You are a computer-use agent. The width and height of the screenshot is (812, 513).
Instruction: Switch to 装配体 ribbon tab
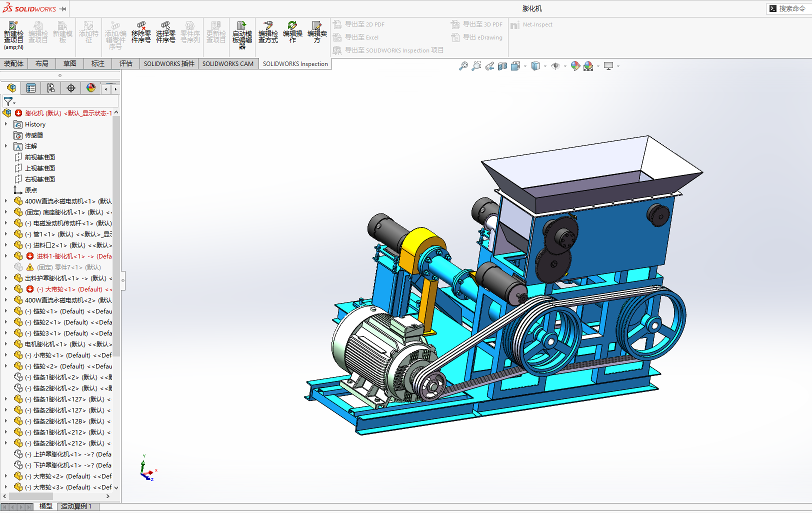(13, 63)
